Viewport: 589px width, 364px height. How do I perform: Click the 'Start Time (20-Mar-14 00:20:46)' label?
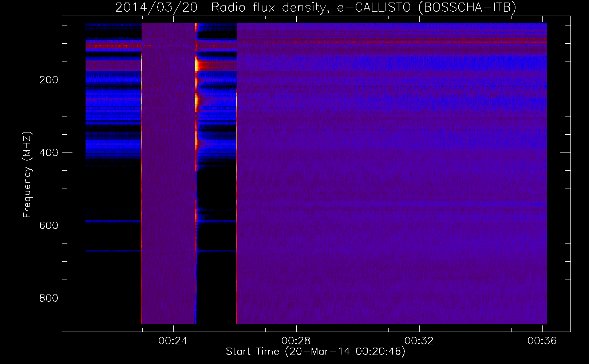click(316, 352)
